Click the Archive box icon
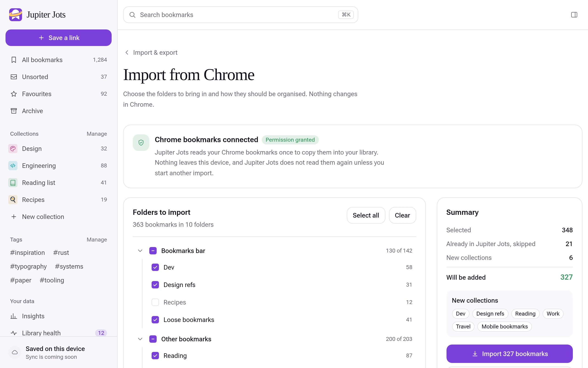The height and width of the screenshot is (368, 588). [14, 111]
